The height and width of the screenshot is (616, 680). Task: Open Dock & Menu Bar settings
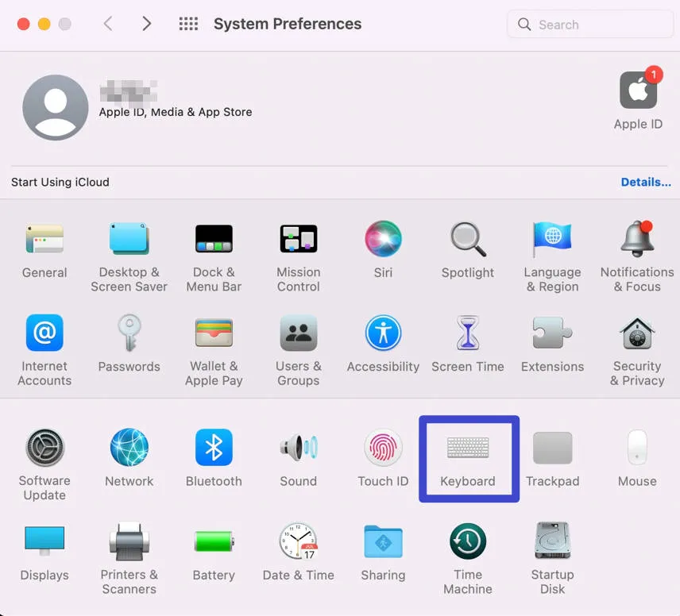tap(214, 256)
